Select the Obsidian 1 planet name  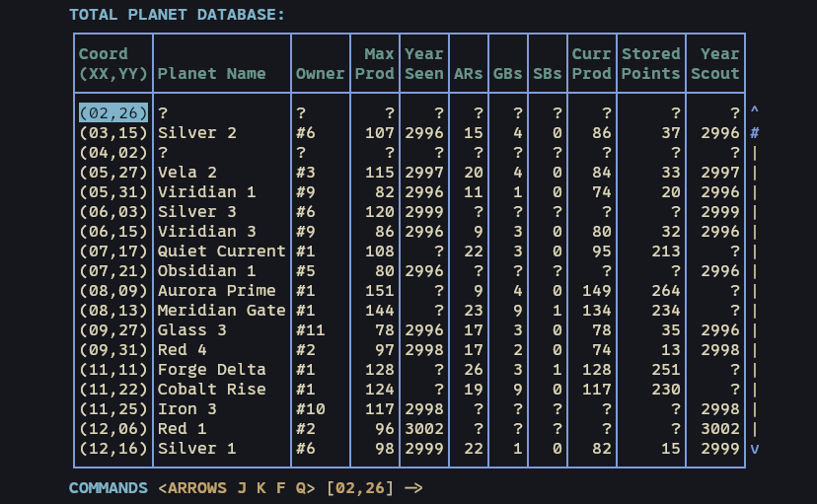(x=206, y=271)
